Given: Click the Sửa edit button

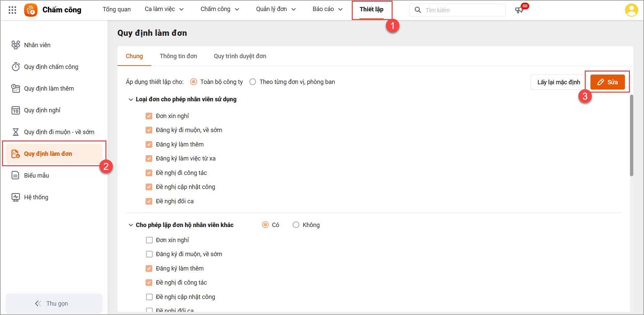Looking at the screenshot, I should coord(608,82).
